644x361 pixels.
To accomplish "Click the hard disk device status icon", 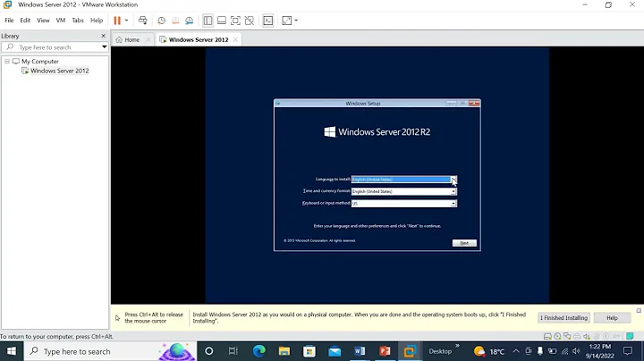I will click(x=547, y=336).
